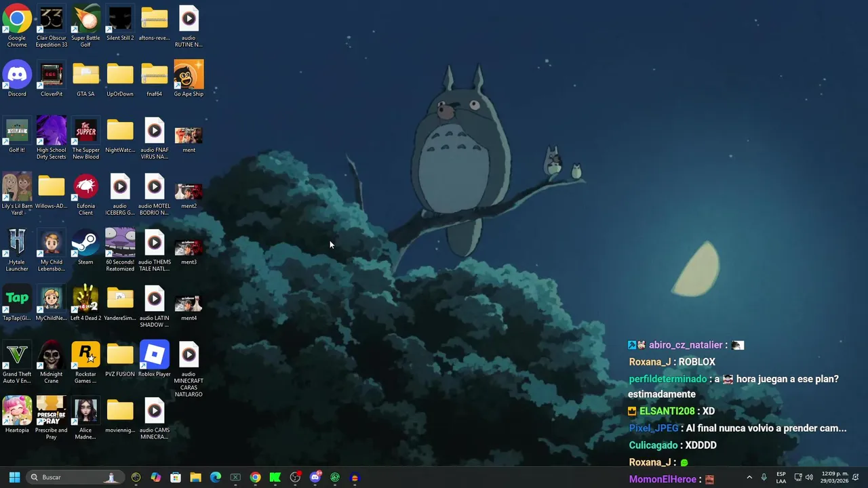The image size is (868, 488).
Task: Select the TapTap(Gl... shortcut
Action: pos(17,304)
